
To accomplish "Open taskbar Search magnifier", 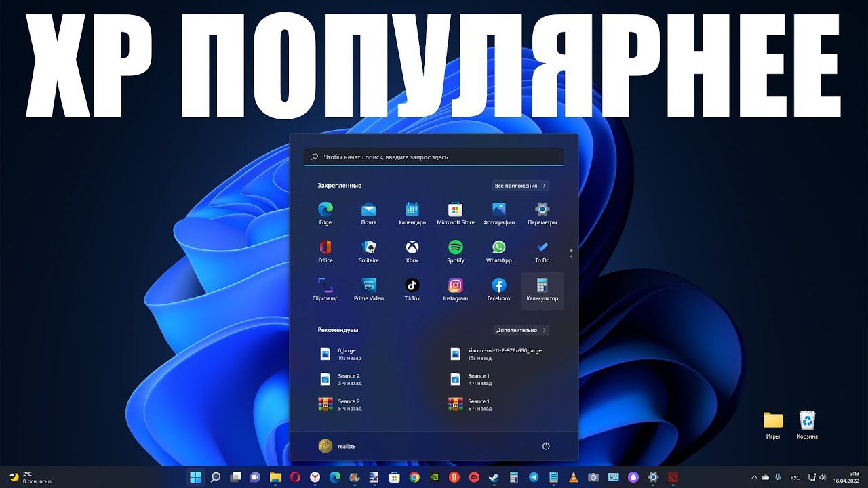I will pyautogui.click(x=216, y=477).
